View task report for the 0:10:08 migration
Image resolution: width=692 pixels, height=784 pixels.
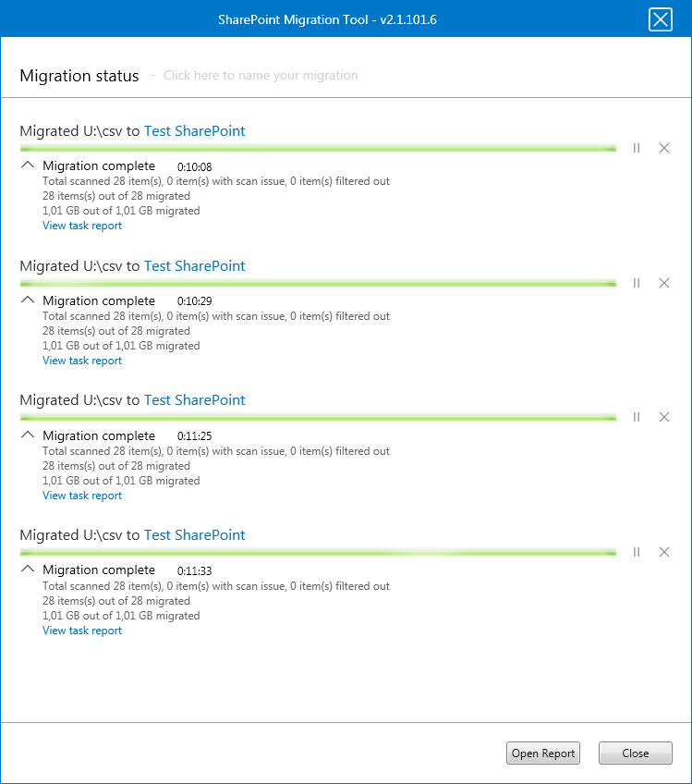(x=82, y=226)
